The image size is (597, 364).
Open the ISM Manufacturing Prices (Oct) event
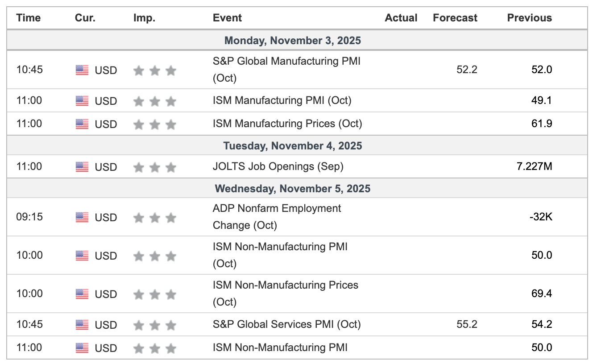coord(287,124)
